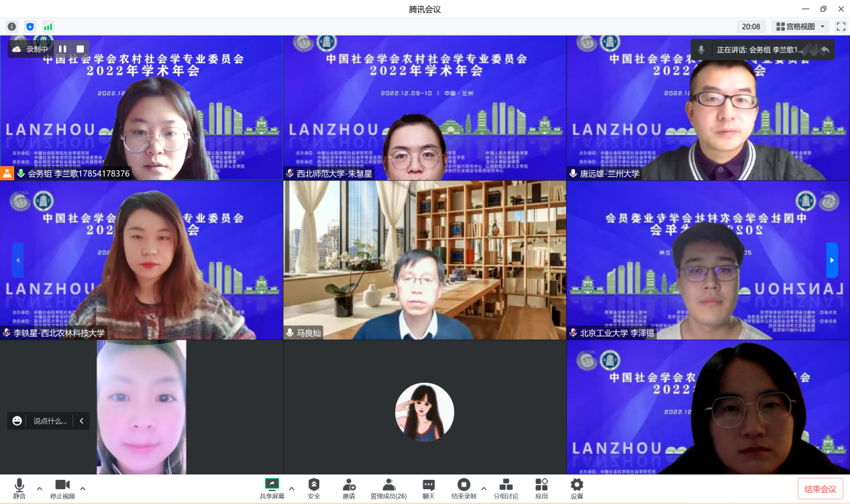Invite participants with 邀请 button

pos(349,489)
